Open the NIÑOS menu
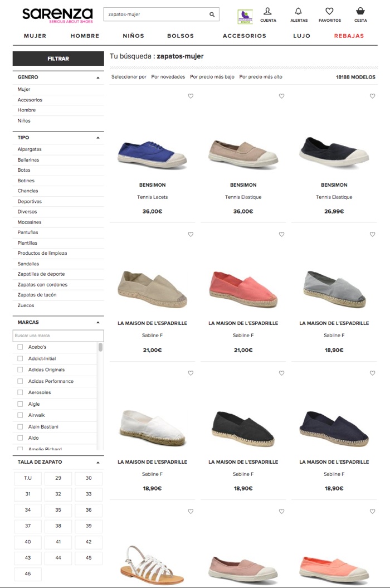Screen dimensions: 390x588 (x=134, y=36)
